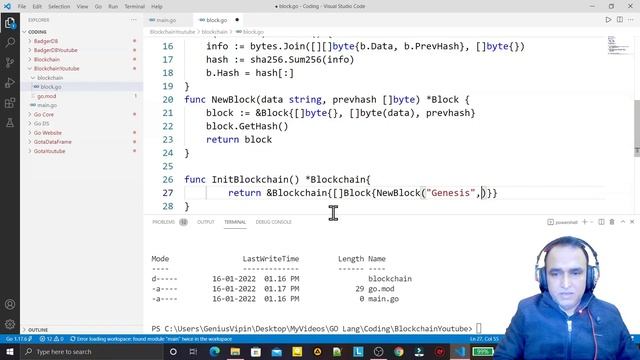Open the Edit menu

coord(37,7)
